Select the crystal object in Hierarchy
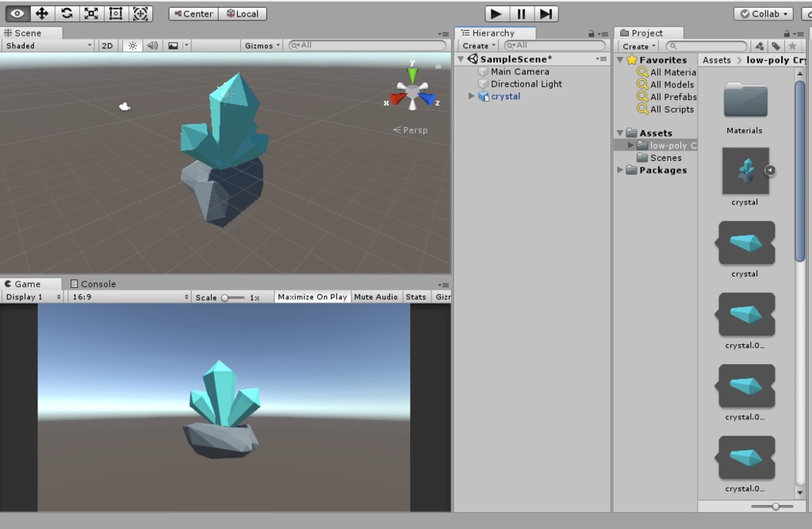 [505, 97]
